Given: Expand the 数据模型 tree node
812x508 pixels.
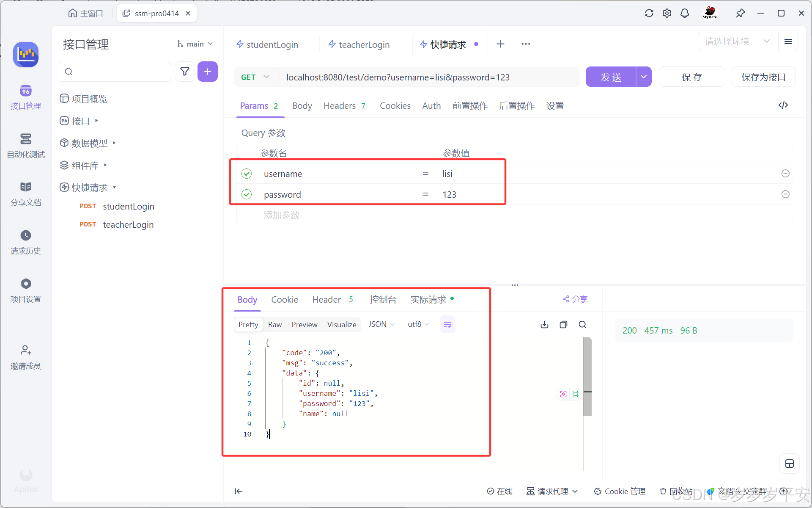Looking at the screenshot, I should tap(114, 143).
